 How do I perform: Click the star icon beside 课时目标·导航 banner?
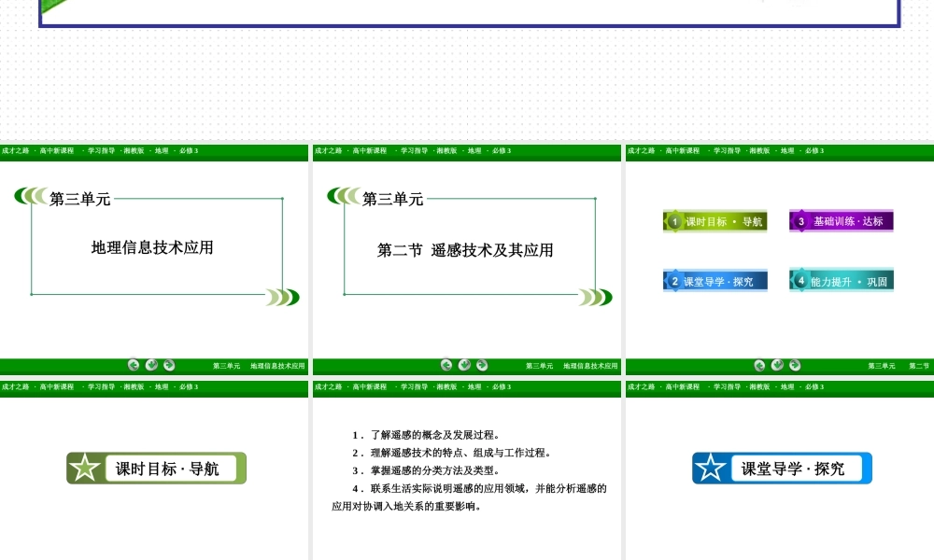click(x=86, y=469)
